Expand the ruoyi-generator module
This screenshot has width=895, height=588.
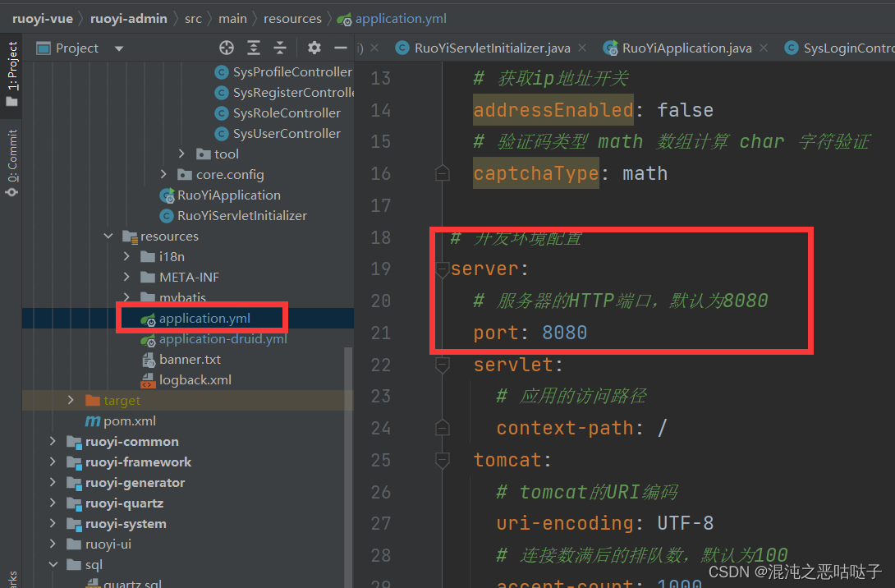click(x=53, y=482)
